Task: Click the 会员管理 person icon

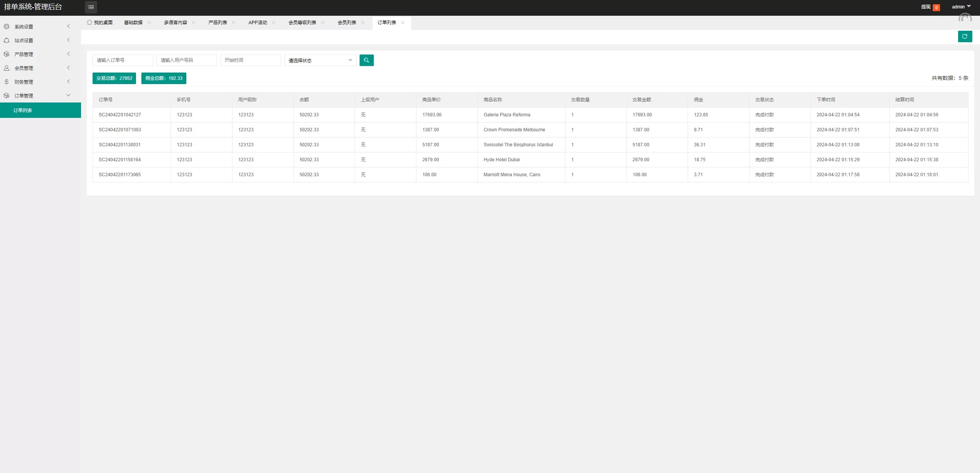Action: coord(7,68)
